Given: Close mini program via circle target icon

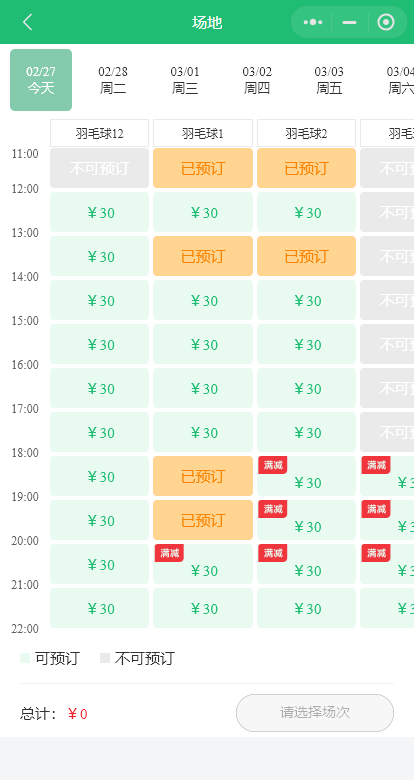Looking at the screenshot, I should pyautogui.click(x=386, y=22).
